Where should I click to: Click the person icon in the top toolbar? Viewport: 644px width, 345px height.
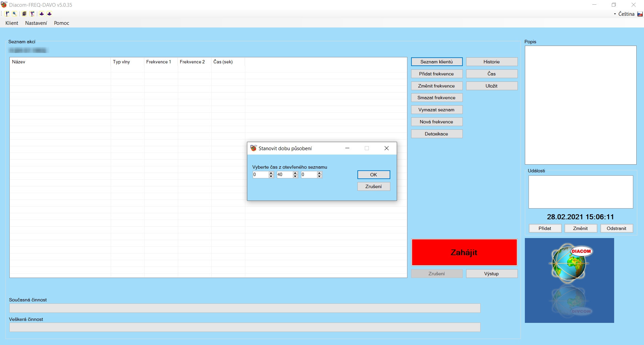pos(7,14)
